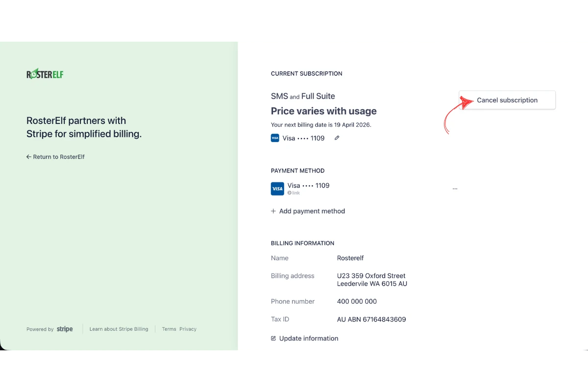
Task: Click the address line 'Leedervile WA 6015 AU'
Action: (372, 284)
